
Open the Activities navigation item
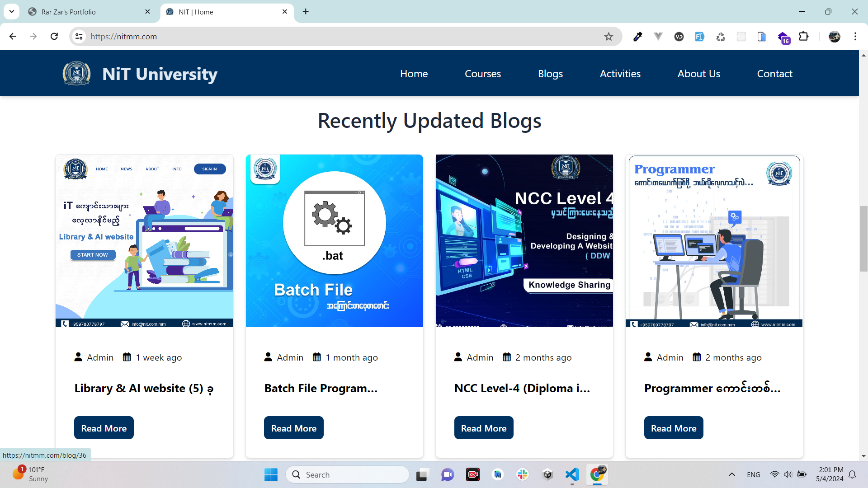[x=620, y=74]
